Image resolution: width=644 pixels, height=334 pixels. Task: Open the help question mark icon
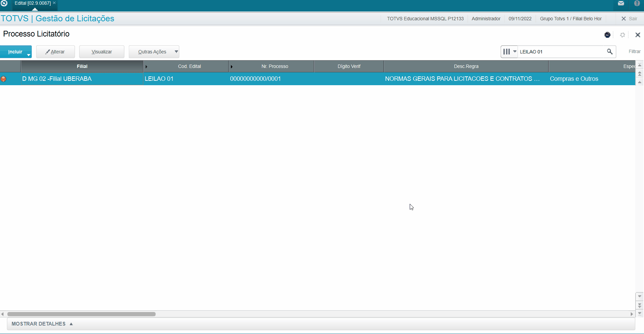point(637,3)
